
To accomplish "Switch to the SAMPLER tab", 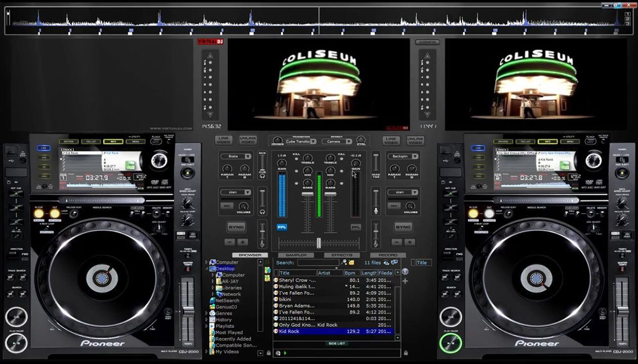I will [296, 255].
